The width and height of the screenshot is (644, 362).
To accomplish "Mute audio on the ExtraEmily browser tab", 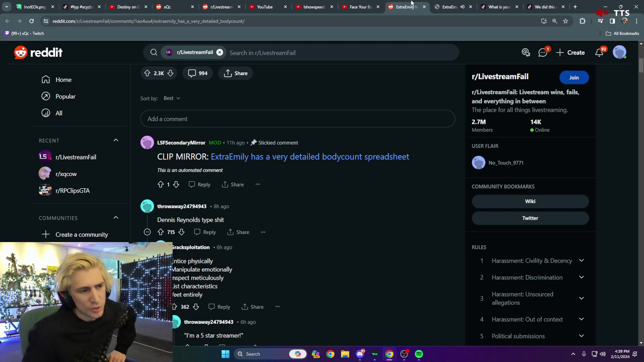I will coord(463,7).
